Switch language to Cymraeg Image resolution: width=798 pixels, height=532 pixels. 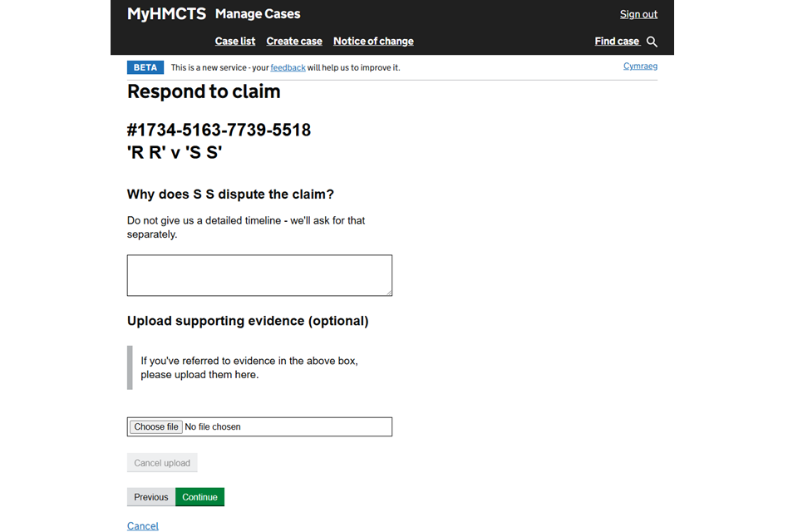coord(640,66)
